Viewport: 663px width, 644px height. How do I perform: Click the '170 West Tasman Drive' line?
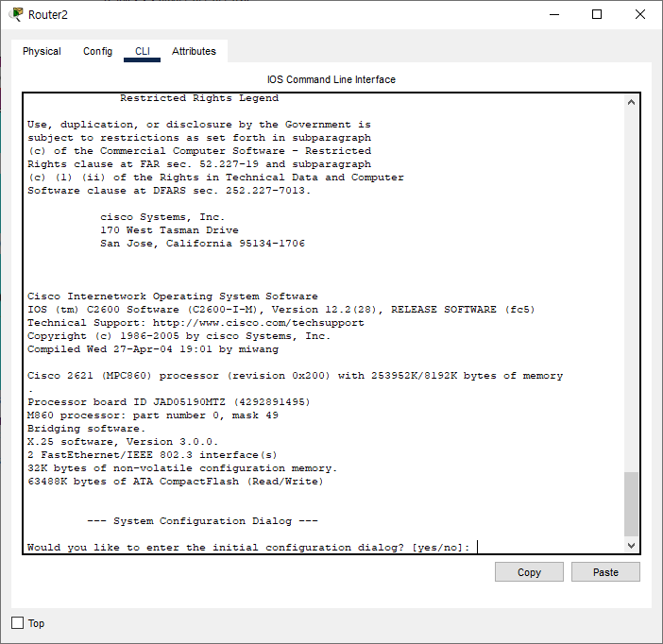(169, 230)
